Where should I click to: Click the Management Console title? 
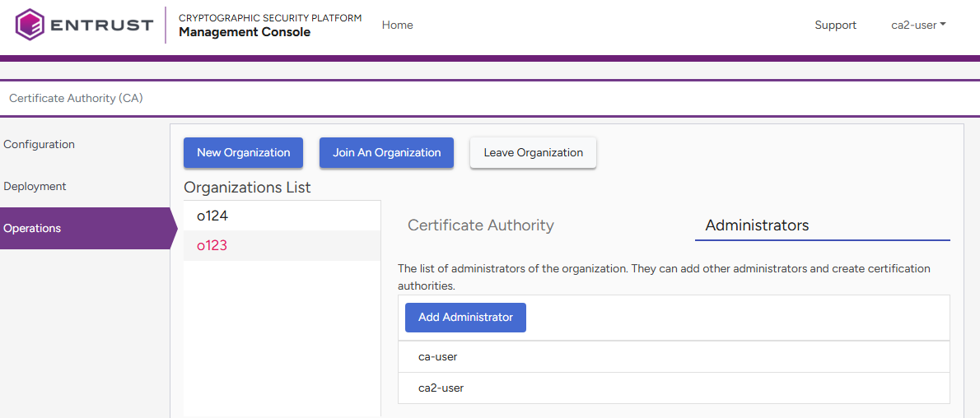point(245,32)
